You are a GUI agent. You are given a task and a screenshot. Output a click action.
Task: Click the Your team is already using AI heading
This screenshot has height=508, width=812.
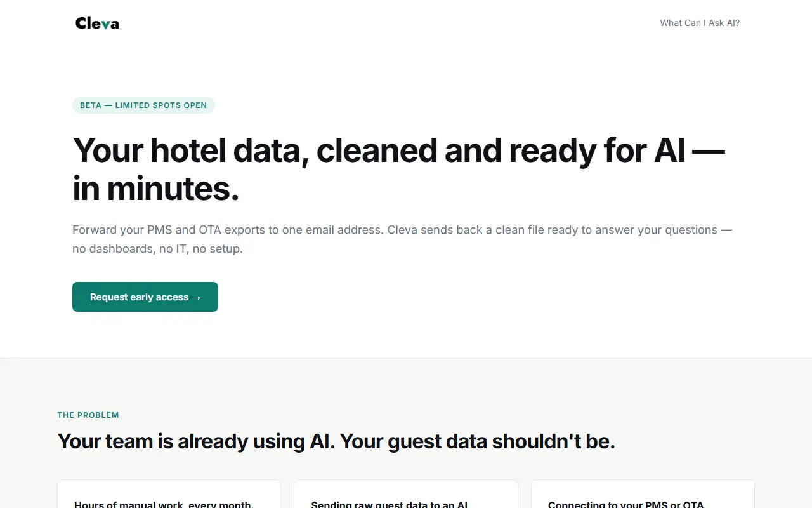point(336,441)
